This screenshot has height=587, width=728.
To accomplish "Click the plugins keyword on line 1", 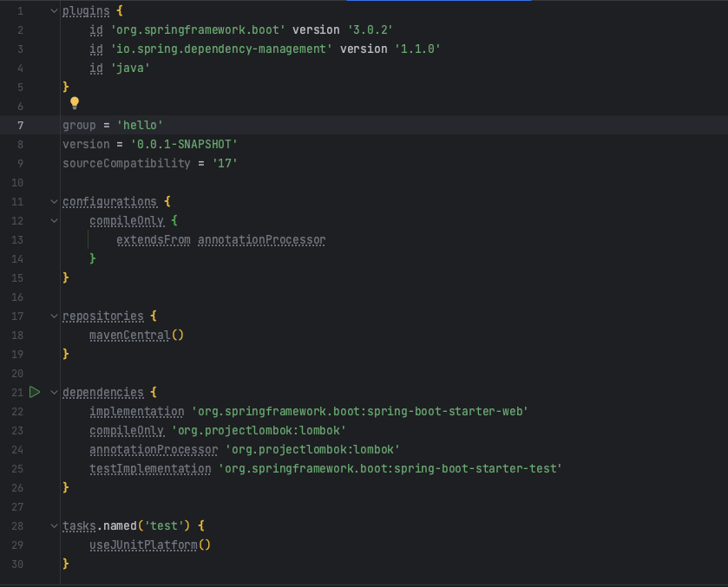I will [87, 10].
